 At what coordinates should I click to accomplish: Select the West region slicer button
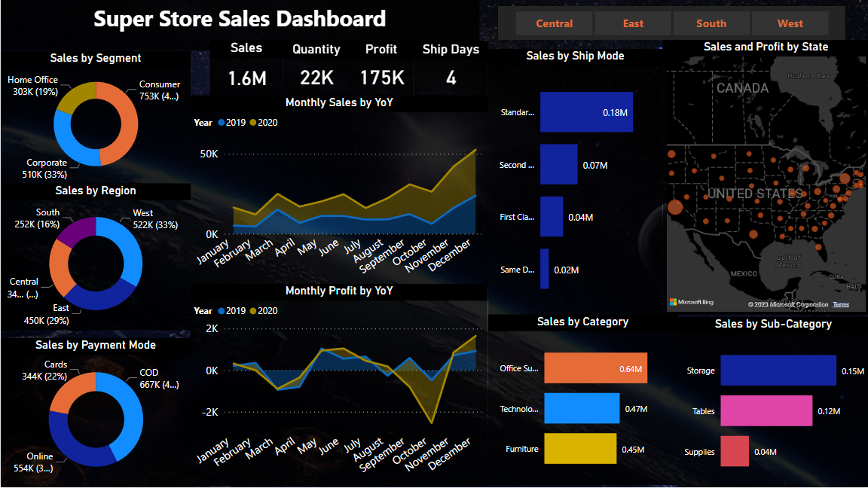[790, 23]
